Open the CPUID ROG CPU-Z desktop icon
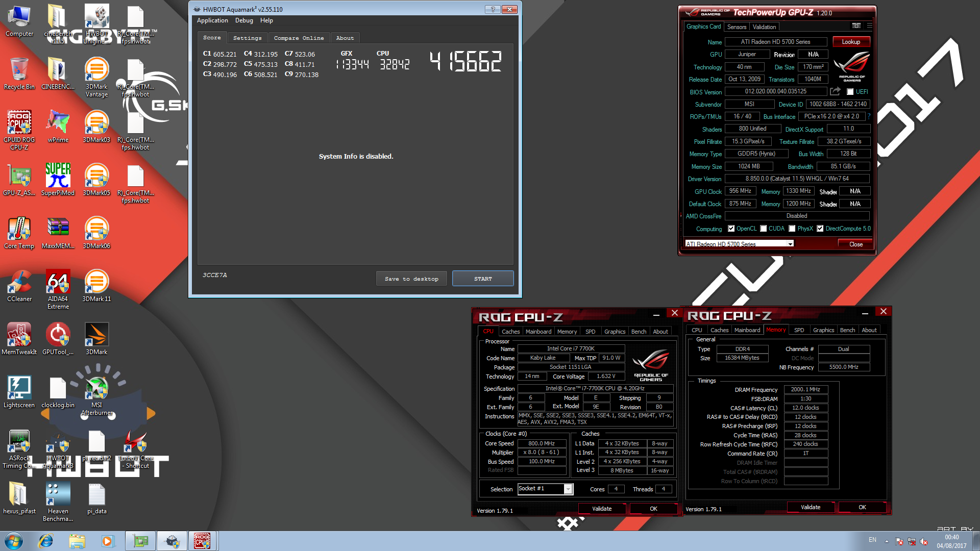This screenshot has height=551, width=980. pyautogui.click(x=19, y=130)
